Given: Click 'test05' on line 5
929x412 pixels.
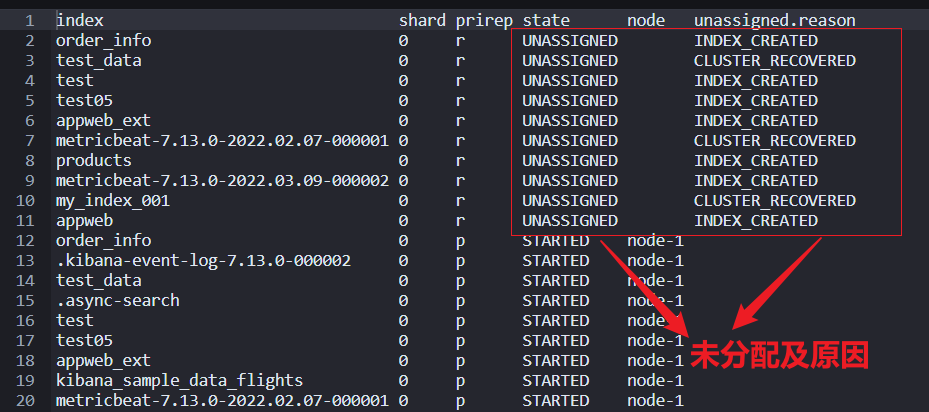Looking at the screenshot, I should click(x=85, y=101).
